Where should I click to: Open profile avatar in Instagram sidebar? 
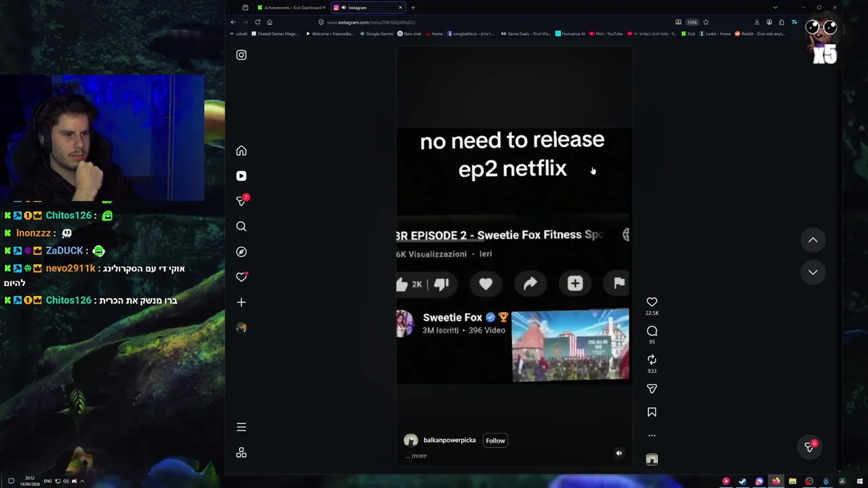pyautogui.click(x=241, y=327)
